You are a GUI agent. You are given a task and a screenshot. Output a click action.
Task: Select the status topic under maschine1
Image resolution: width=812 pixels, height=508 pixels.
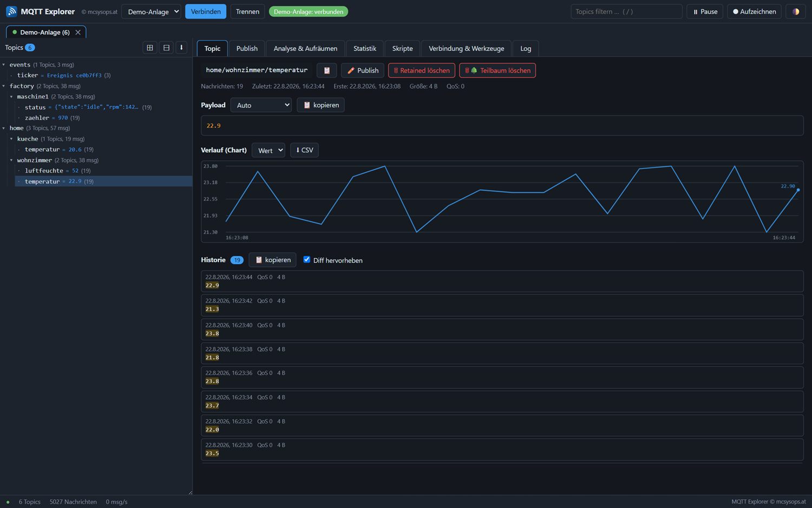point(104,107)
